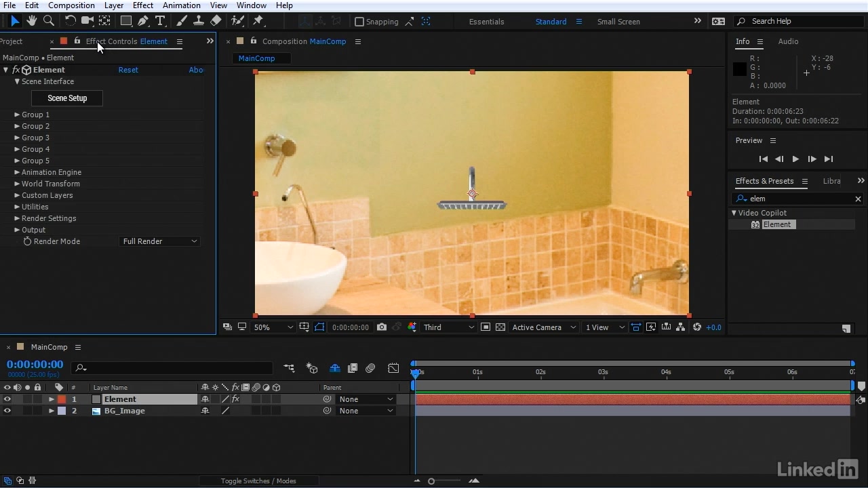Lock the Element layer
Screen dimensions: 868x488
pos(37,399)
